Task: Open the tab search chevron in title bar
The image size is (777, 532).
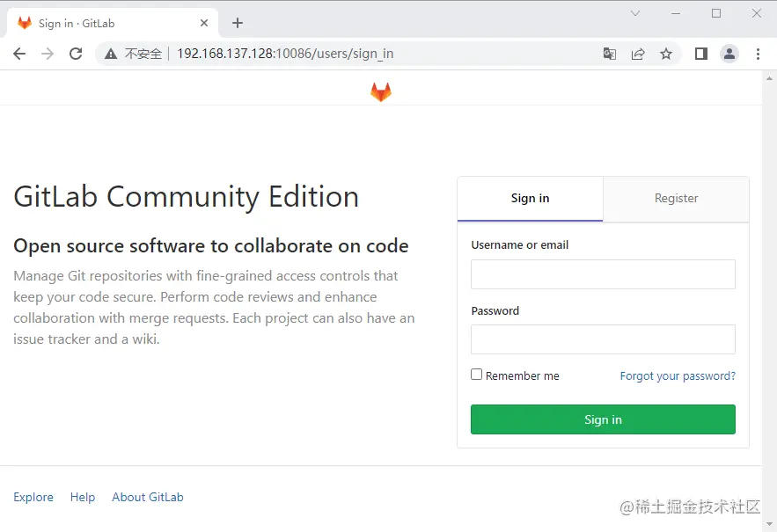Action: pos(635,13)
